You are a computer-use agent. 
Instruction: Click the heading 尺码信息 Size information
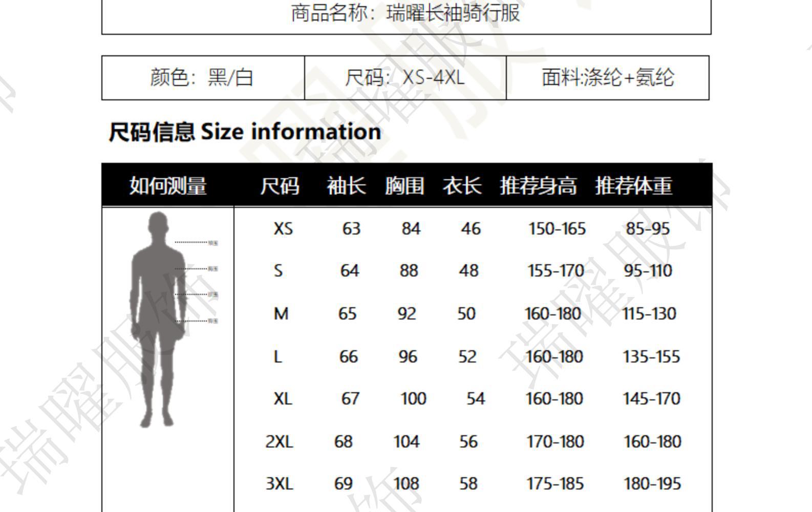click(x=245, y=132)
